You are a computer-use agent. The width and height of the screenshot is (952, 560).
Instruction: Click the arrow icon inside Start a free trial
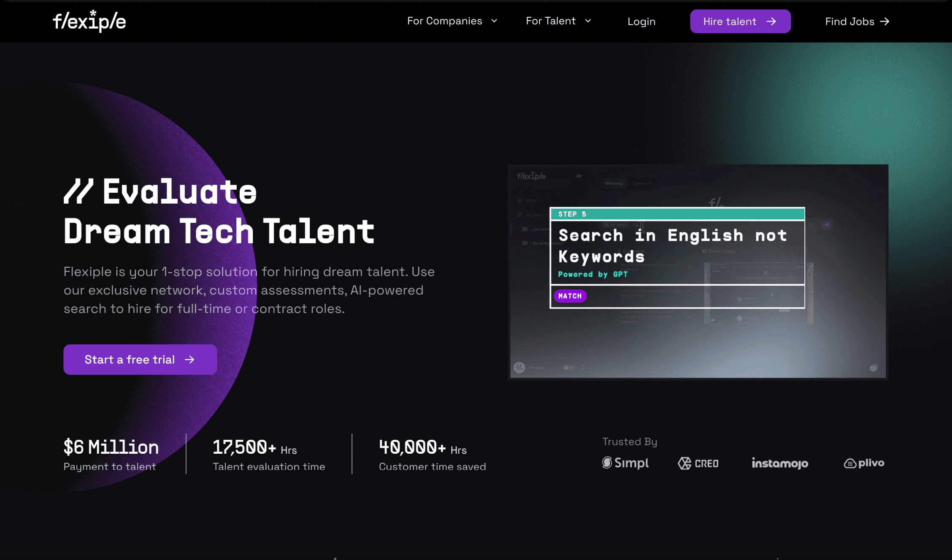190,359
